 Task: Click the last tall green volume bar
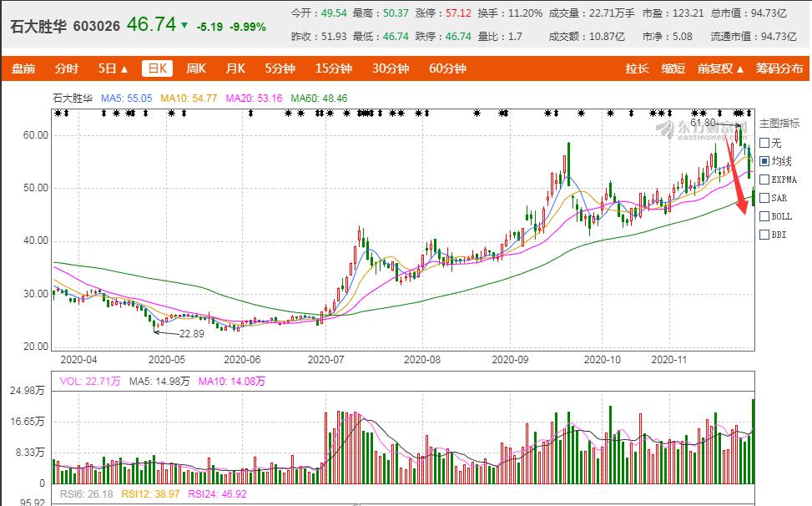pos(753,441)
